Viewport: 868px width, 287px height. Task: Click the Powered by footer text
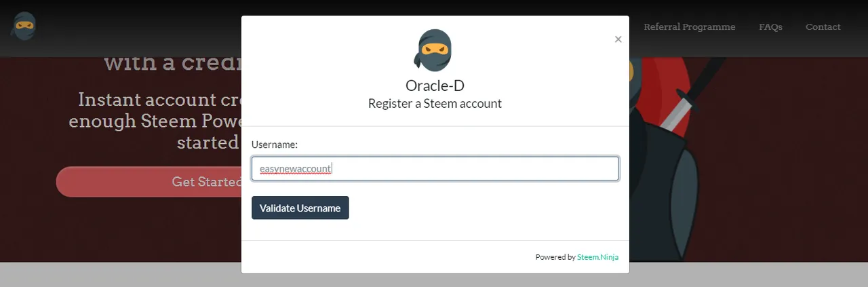tap(555, 257)
